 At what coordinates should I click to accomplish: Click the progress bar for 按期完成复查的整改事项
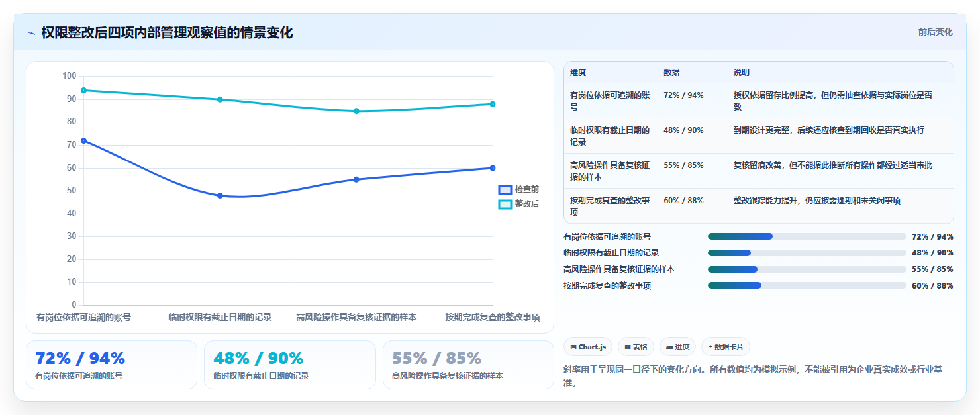807,285
